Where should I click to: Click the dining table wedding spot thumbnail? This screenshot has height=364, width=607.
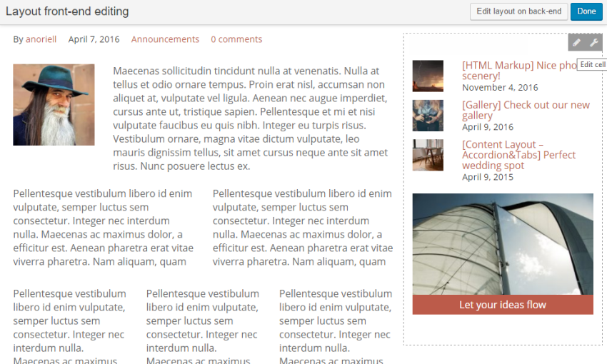point(428,155)
